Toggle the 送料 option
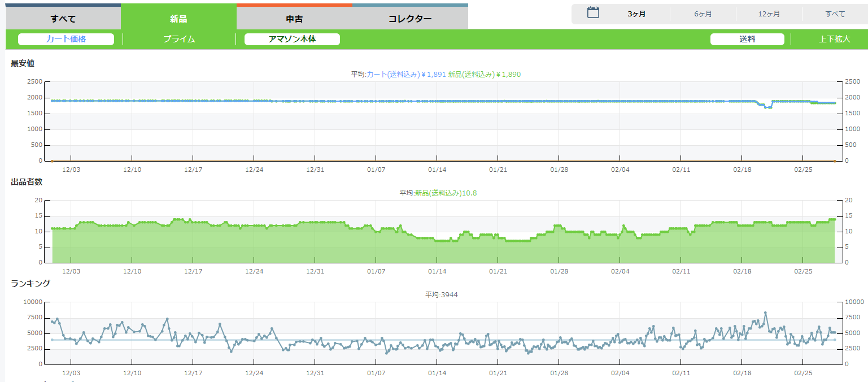 [x=747, y=39]
